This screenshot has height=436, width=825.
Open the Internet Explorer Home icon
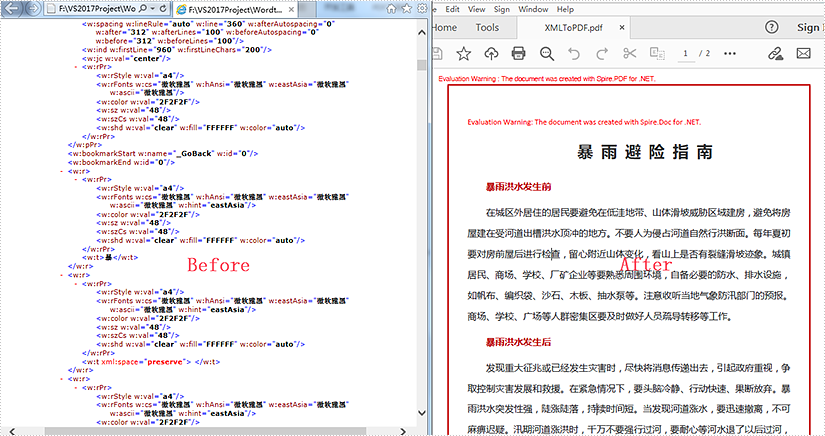(391, 9)
